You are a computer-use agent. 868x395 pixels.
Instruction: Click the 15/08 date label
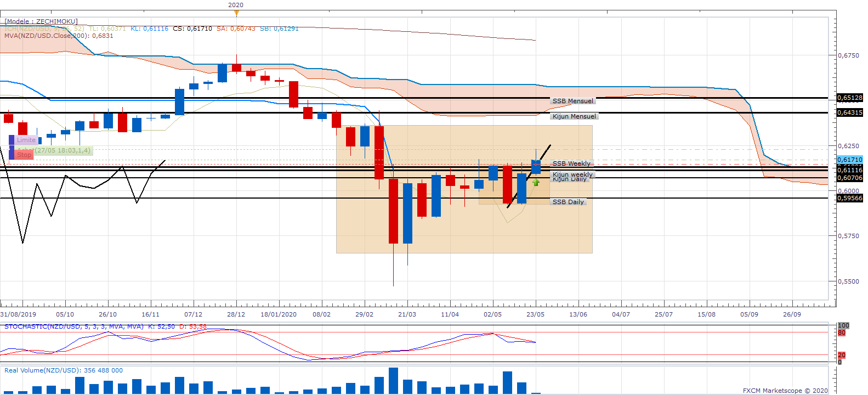coord(706,314)
